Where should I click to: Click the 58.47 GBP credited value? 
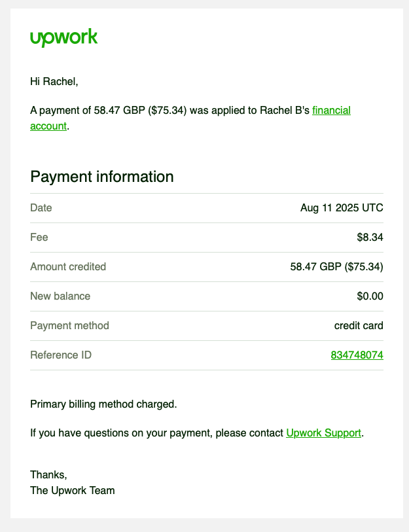coord(336,267)
